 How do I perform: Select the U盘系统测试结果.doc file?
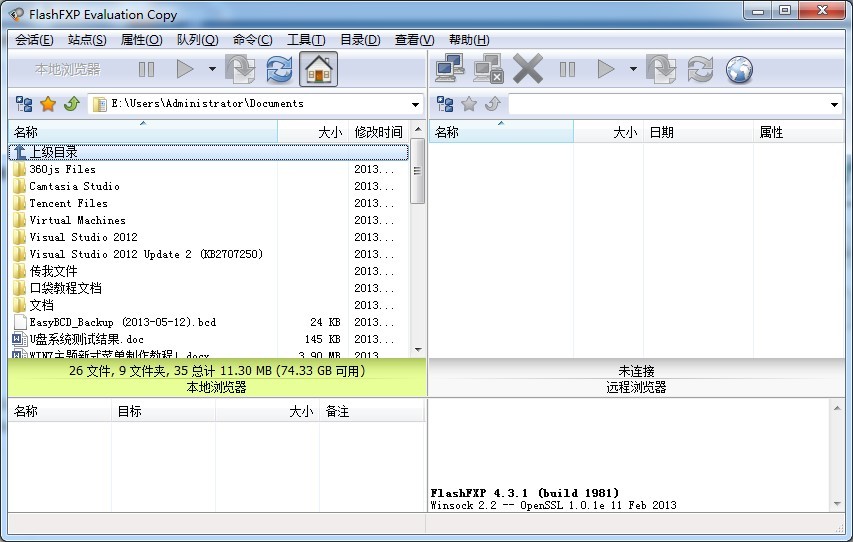(209, 339)
